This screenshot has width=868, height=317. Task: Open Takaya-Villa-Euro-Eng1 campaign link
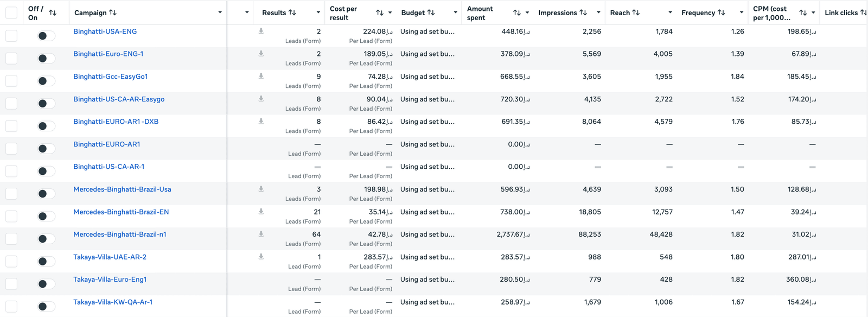110,280
